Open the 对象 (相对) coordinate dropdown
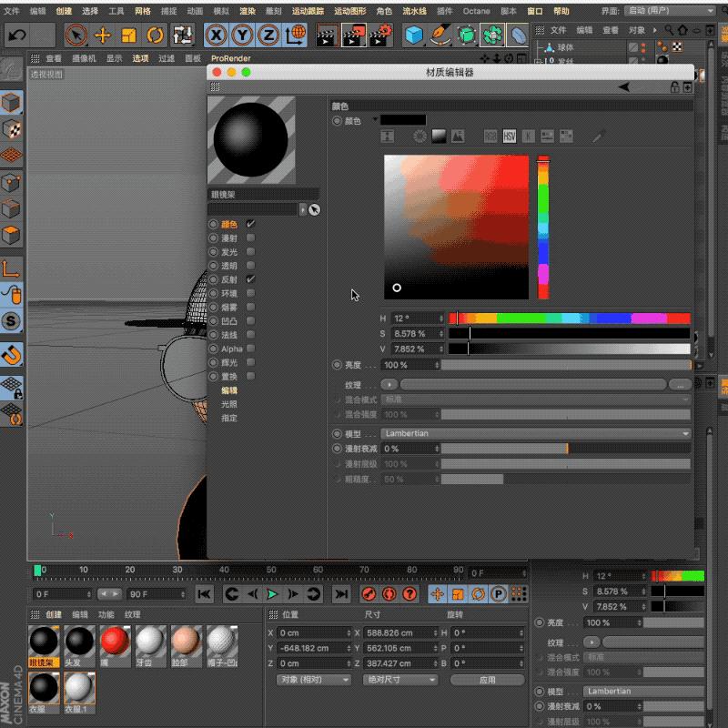This screenshot has height=728, width=728. 314,680
